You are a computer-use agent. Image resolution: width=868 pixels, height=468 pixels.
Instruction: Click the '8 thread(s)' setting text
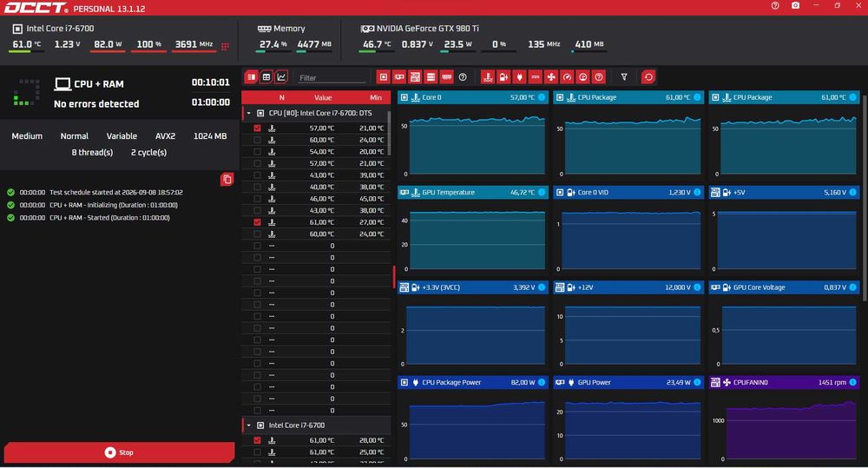92,152
